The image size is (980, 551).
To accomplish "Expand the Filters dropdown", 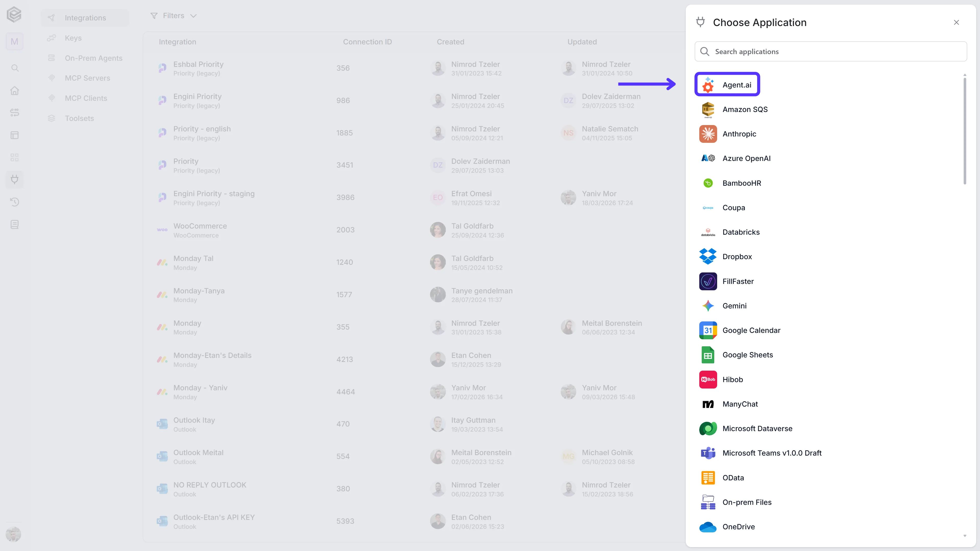I will 174,16.
